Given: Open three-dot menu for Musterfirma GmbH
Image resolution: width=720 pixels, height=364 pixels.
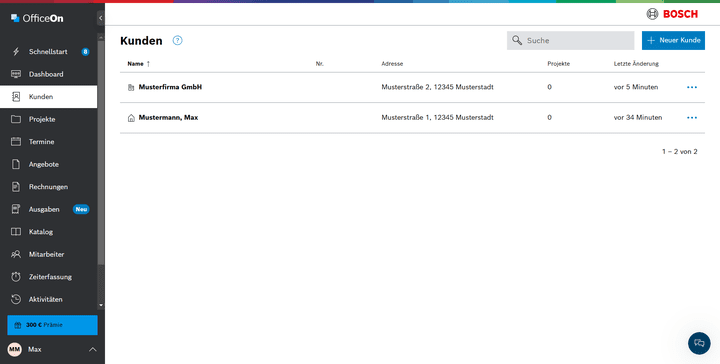Looking at the screenshot, I should click(692, 87).
